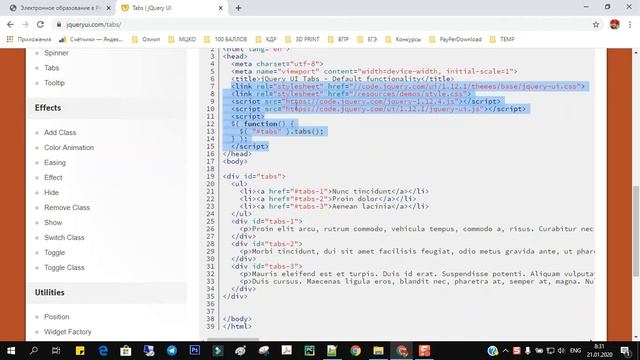Open the Position utility page
This screenshot has height=360, width=640.
tap(57, 317)
